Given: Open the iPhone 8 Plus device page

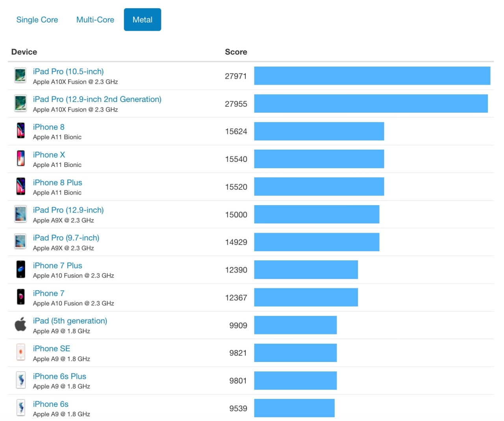Looking at the screenshot, I should (57, 182).
